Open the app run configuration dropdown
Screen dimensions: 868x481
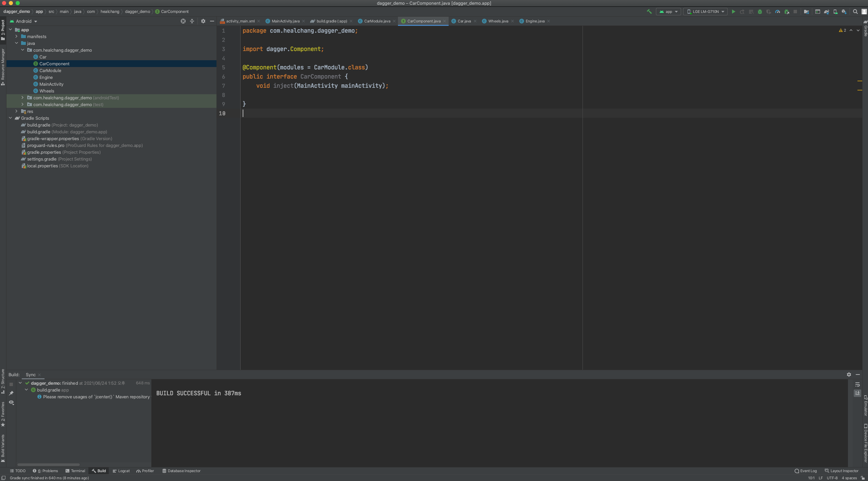[669, 12]
